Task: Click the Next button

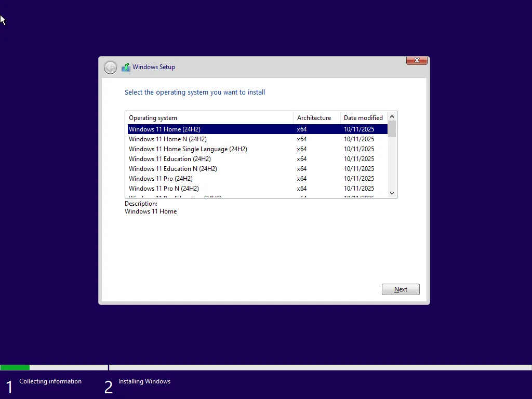Action: 400,289
